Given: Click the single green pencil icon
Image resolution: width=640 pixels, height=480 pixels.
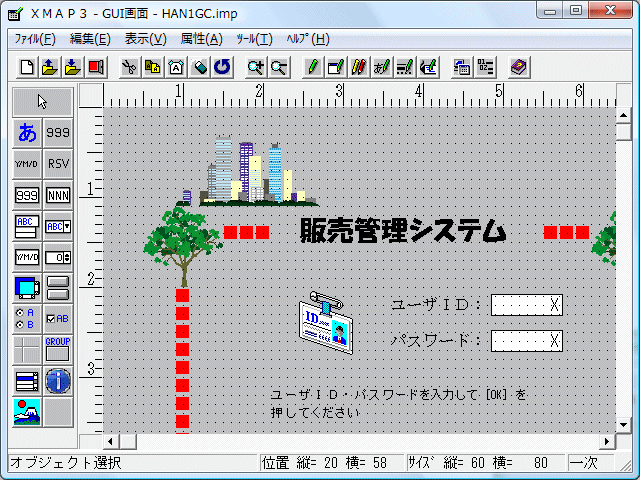Looking at the screenshot, I should 313,67.
